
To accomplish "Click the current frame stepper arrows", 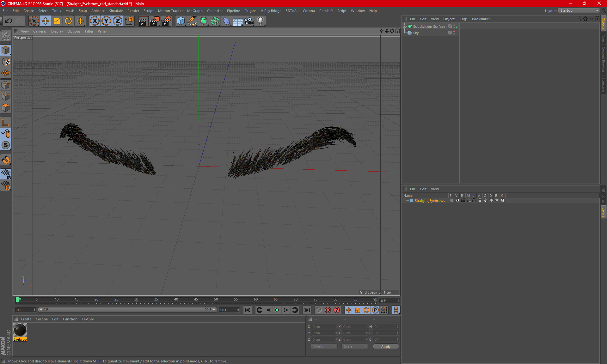I will coord(399,301).
